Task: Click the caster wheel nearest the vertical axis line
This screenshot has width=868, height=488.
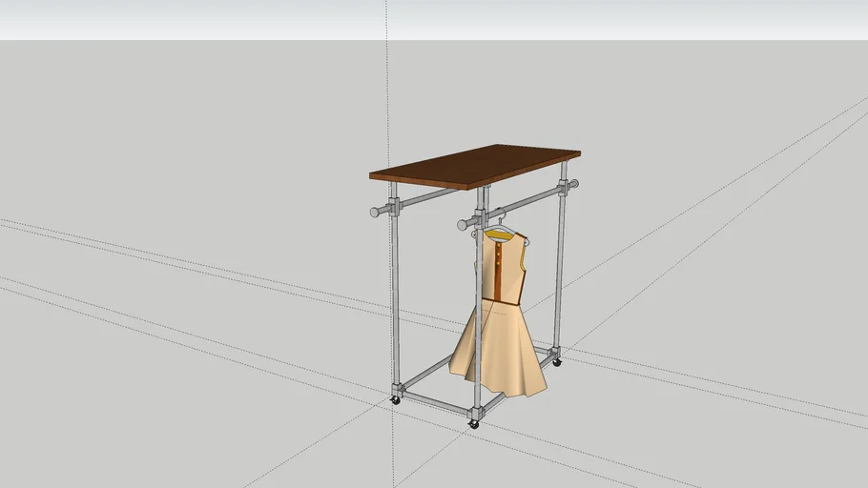Action: coord(395,399)
